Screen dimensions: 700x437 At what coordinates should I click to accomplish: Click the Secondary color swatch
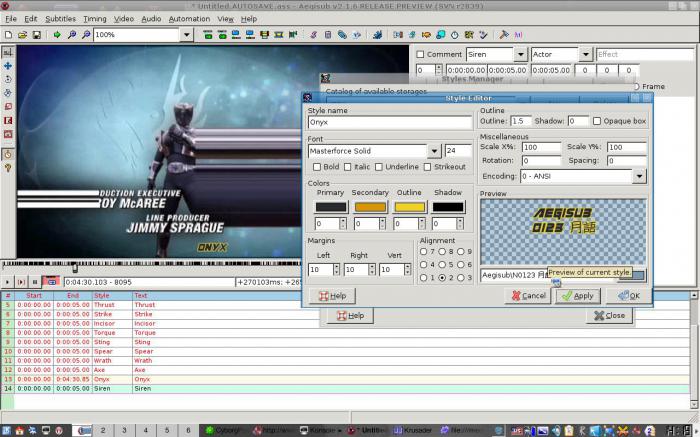[370, 207]
